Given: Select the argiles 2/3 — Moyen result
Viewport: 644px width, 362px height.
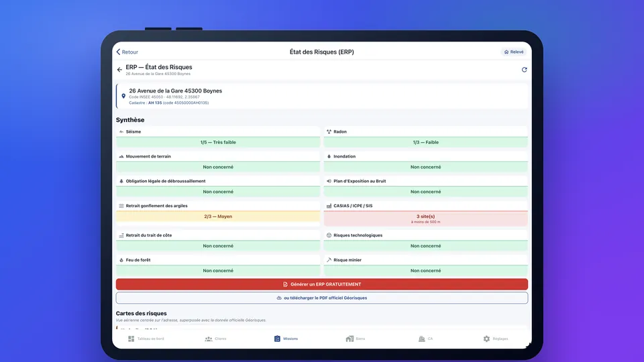Looking at the screenshot, I should pyautogui.click(x=218, y=217).
